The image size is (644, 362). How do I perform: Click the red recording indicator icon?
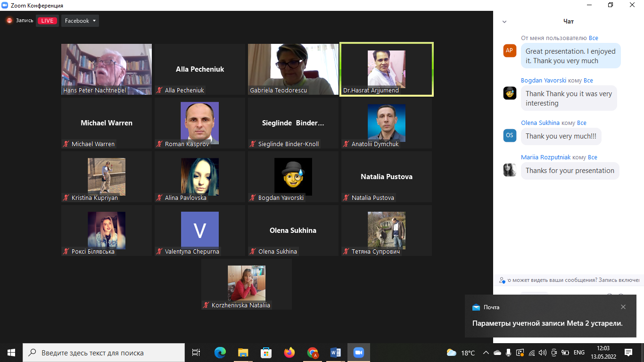pyautogui.click(x=9, y=21)
